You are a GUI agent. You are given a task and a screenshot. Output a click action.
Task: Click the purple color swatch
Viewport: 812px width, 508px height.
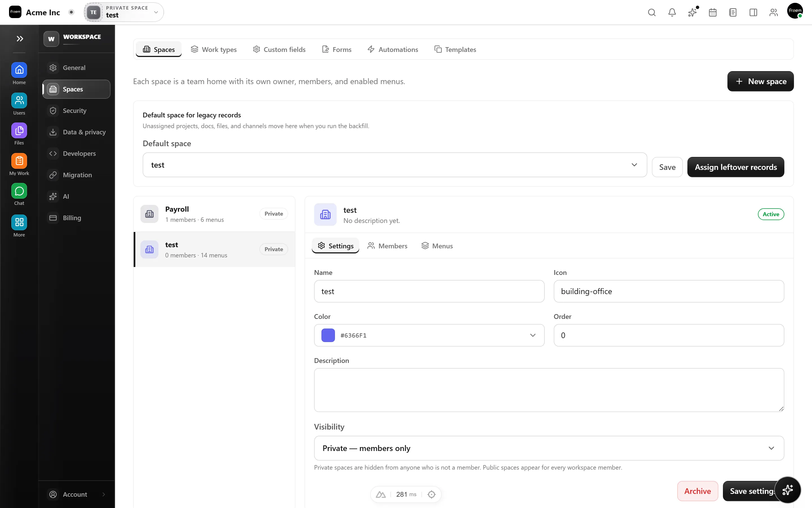click(x=328, y=335)
